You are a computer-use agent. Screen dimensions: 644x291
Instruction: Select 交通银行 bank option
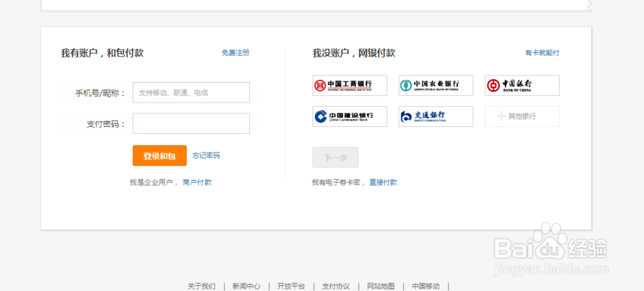[x=436, y=117]
